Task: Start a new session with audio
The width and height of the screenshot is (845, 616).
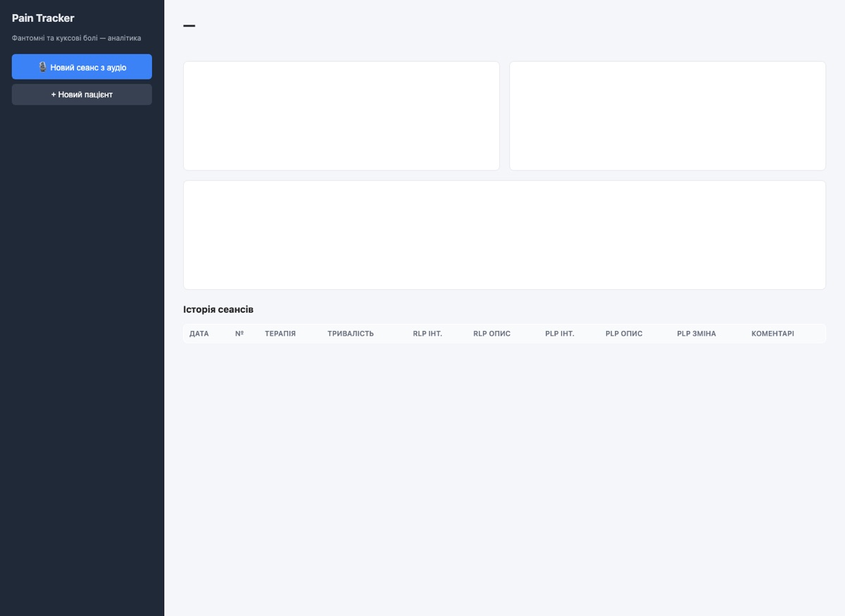Action: tap(82, 67)
